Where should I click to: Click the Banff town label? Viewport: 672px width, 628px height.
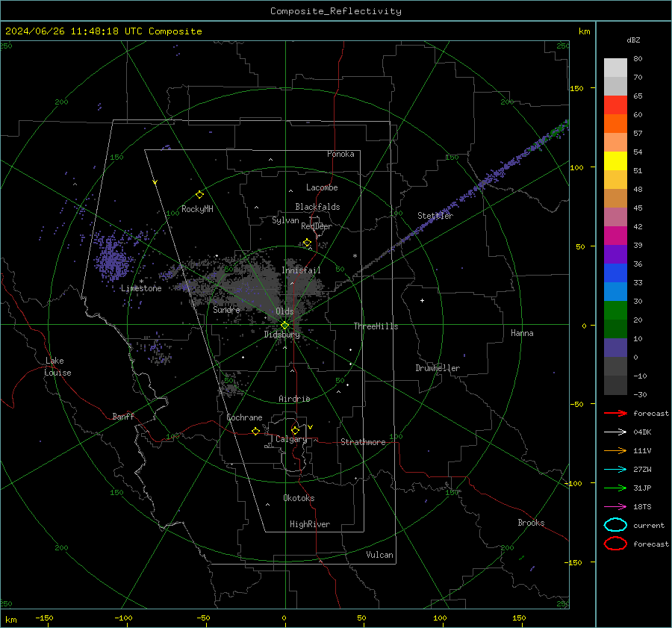[123, 416]
